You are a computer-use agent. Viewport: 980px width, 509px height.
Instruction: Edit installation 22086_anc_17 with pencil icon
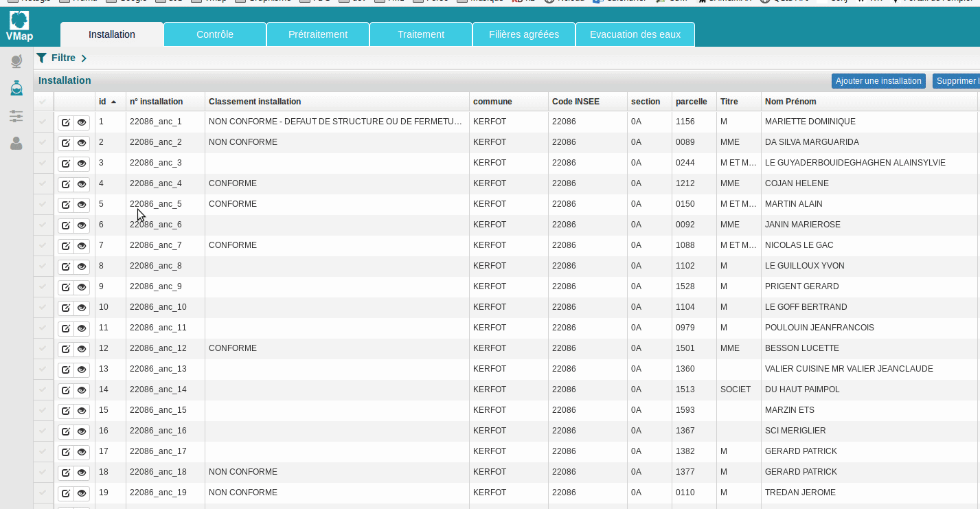point(66,453)
